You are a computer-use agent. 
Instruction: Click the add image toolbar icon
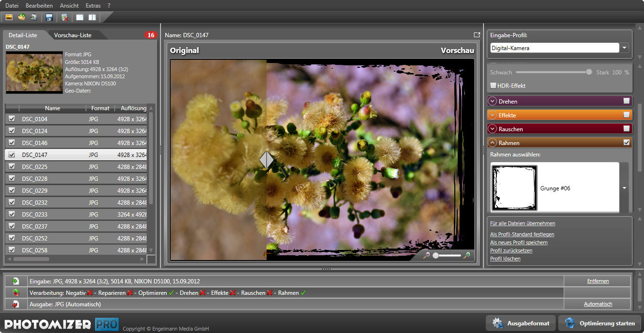coord(9,17)
